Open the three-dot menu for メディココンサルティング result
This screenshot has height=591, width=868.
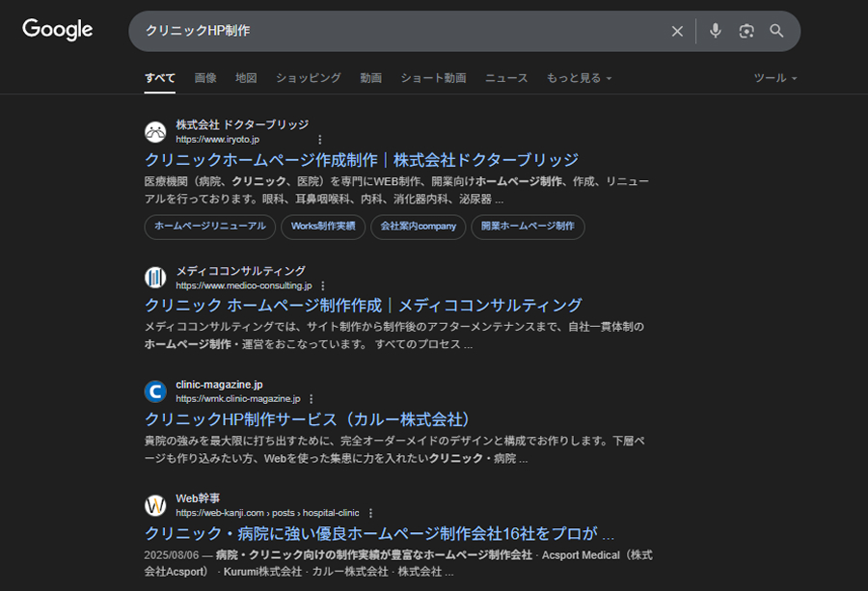[323, 285]
